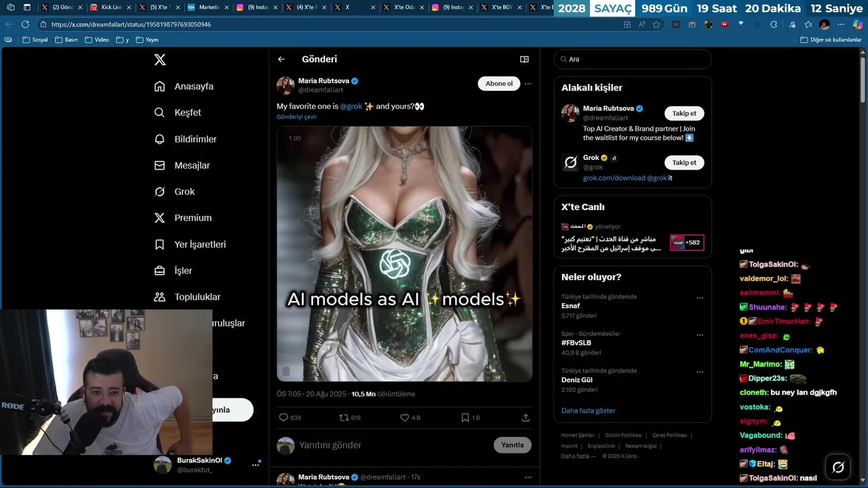Open account menu dots by BurakSakinOl

pyautogui.click(x=256, y=464)
